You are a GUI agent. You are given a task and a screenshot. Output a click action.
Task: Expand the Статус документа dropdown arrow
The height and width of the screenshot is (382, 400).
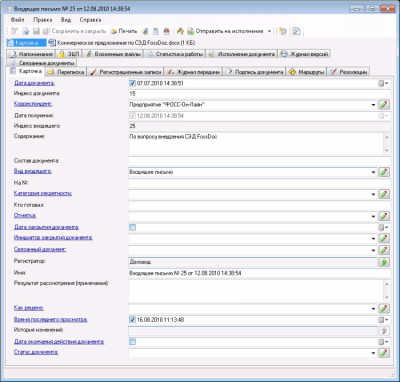tap(373, 353)
